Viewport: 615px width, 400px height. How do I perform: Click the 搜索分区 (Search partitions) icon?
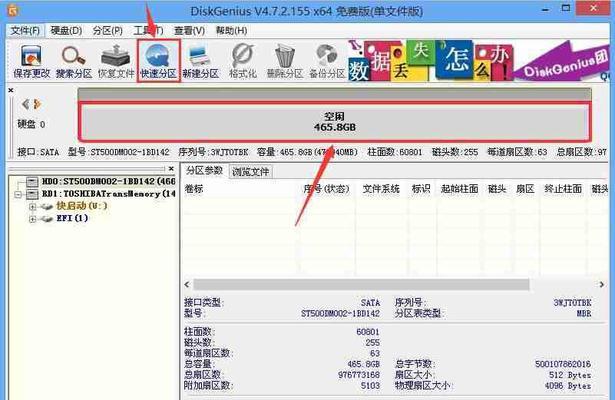(74, 61)
